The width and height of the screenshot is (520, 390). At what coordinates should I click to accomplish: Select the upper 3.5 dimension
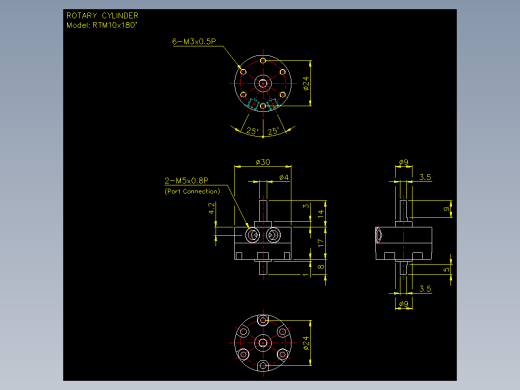pos(425,177)
